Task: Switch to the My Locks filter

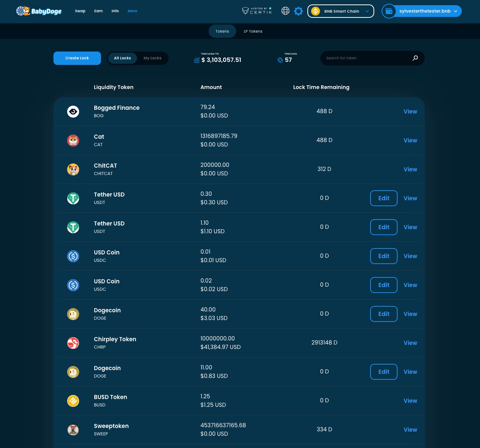Action: 152,58
